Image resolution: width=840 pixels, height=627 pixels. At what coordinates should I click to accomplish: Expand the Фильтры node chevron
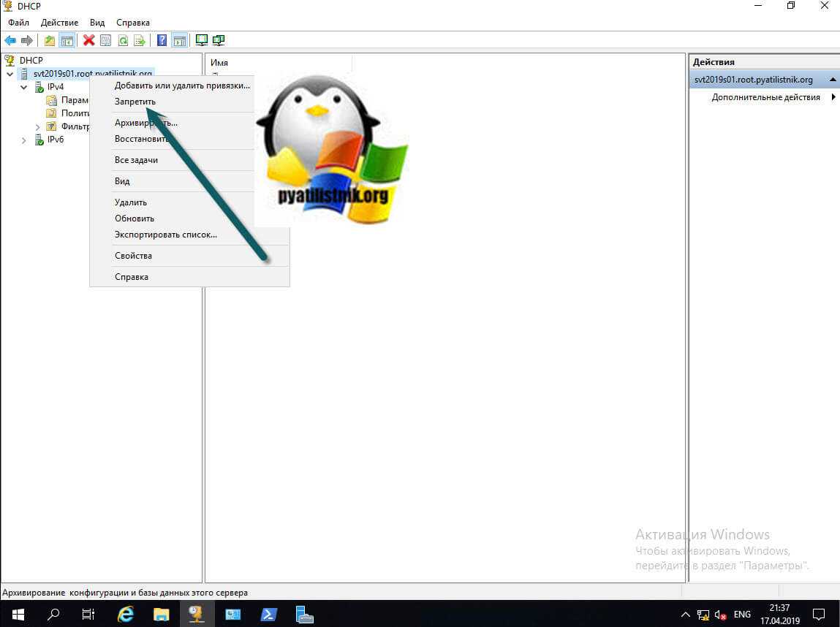pos(38,126)
